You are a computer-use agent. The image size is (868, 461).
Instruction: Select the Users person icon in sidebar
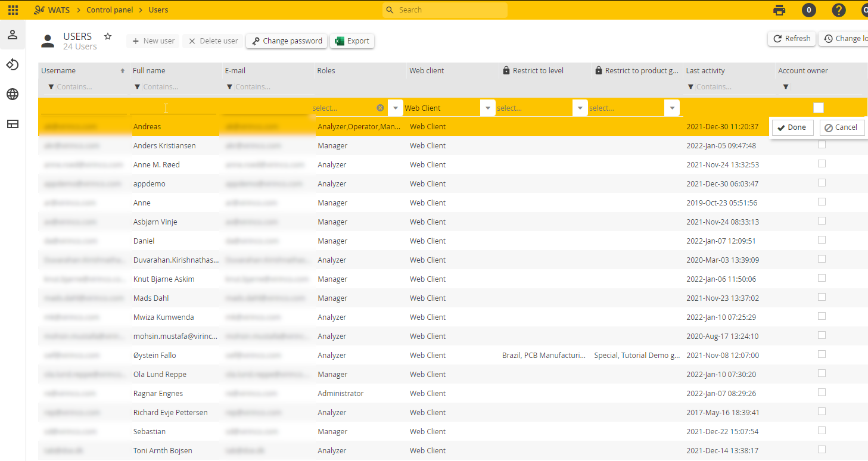(13, 35)
